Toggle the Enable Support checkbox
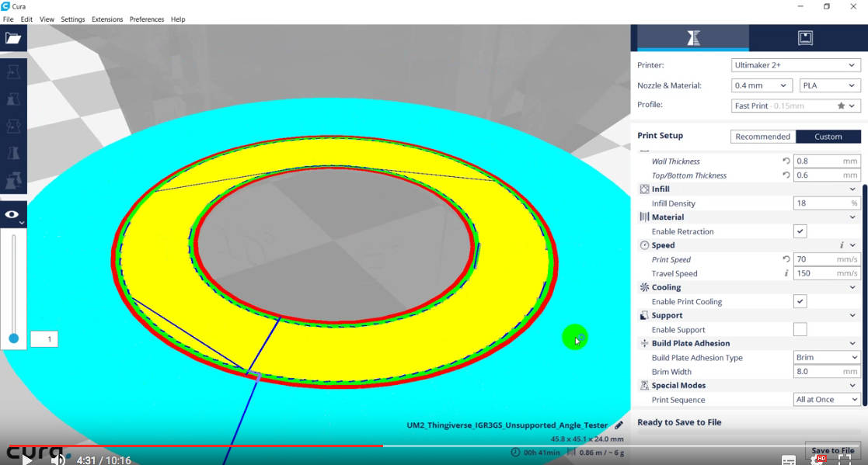This screenshot has height=465, width=868. [x=800, y=329]
